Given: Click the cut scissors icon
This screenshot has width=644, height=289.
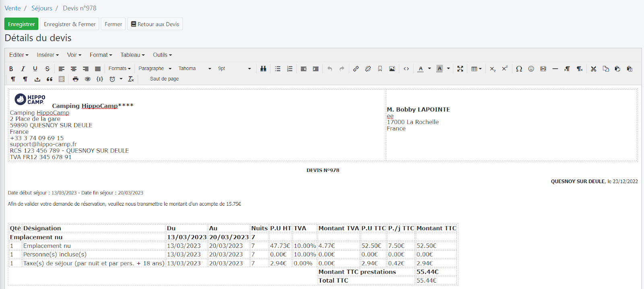Looking at the screenshot, I should pos(593,69).
